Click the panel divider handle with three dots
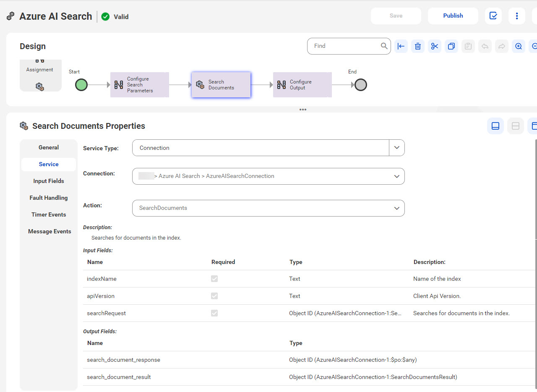 coord(303,110)
